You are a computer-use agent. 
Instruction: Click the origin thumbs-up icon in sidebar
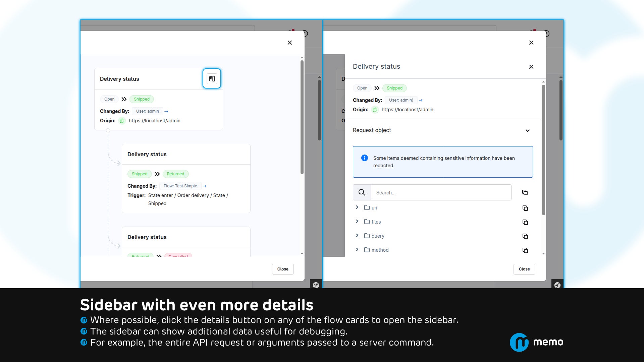point(375,110)
